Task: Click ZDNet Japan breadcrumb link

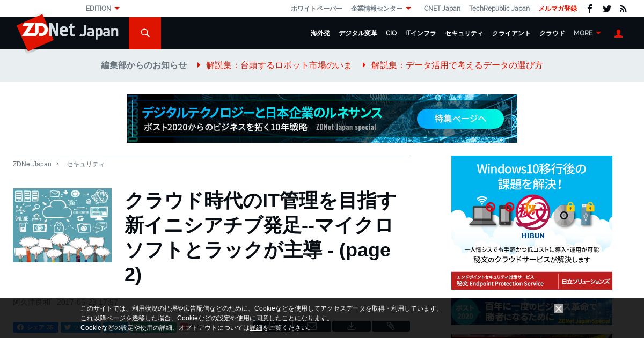Action: (x=32, y=164)
